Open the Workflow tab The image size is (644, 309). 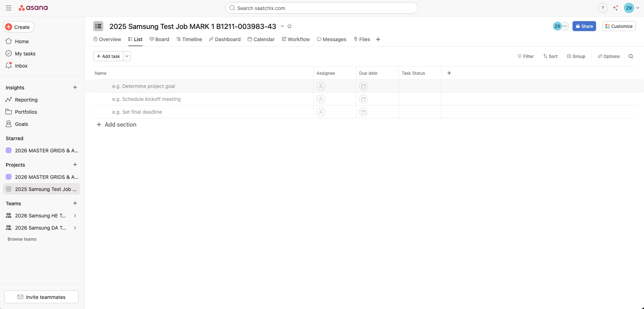point(296,39)
